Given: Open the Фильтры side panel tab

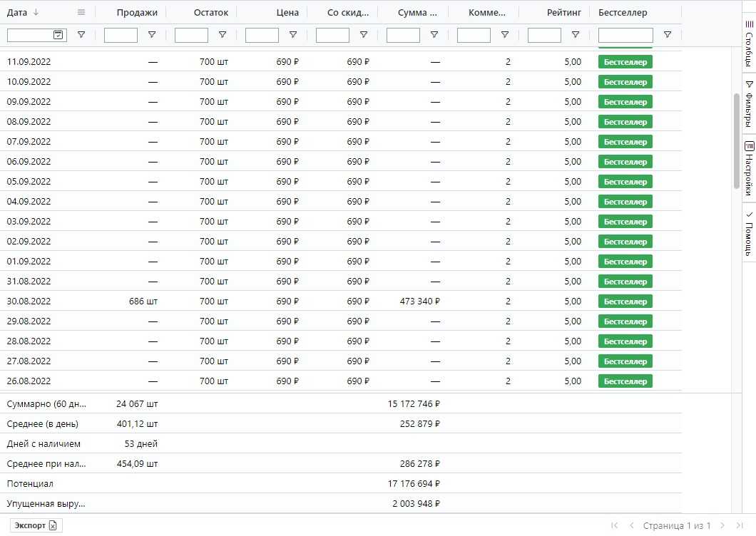Looking at the screenshot, I should point(749,103).
